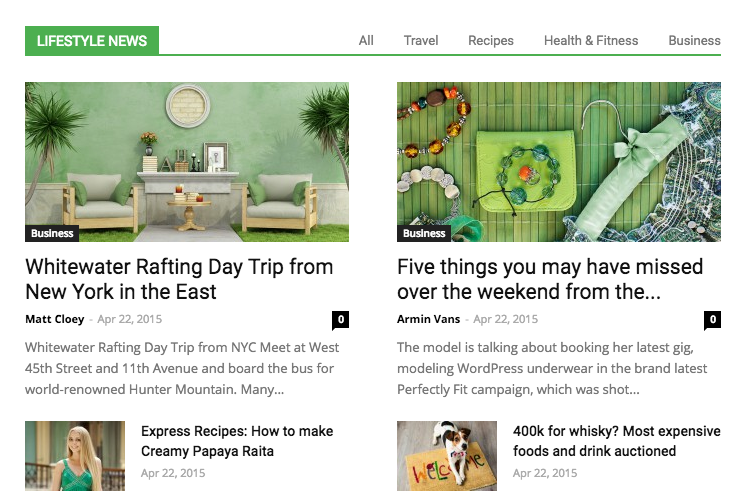The image size is (749, 502).
Task: Click Business label on jewelry image
Action: point(424,234)
